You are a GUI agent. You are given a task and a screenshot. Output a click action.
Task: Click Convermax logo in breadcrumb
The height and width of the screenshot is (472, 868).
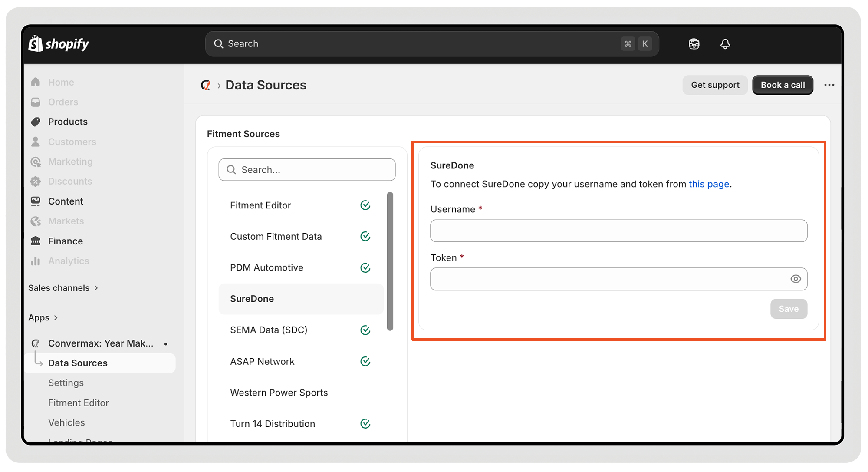click(x=206, y=85)
